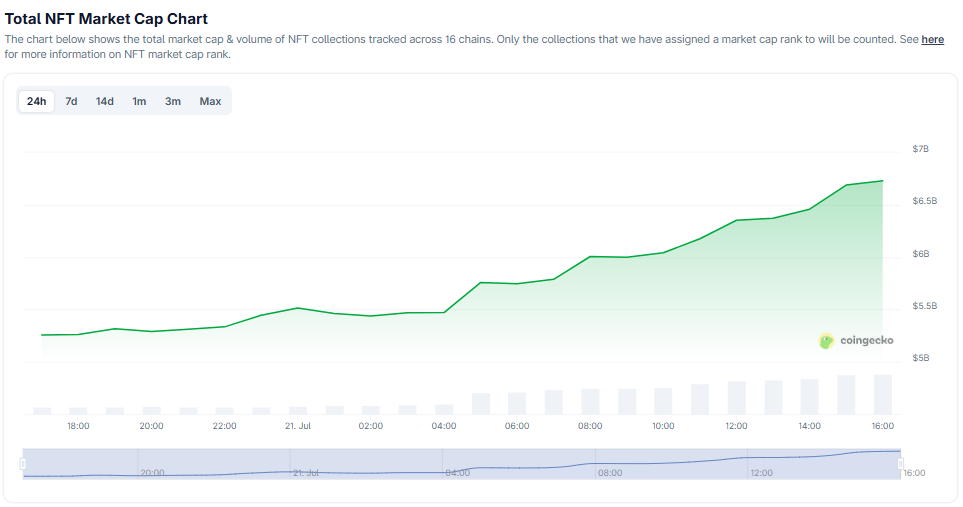Screen dimensions: 963x507
Task: Click the 06:00 x-axis label
Action: (517, 426)
